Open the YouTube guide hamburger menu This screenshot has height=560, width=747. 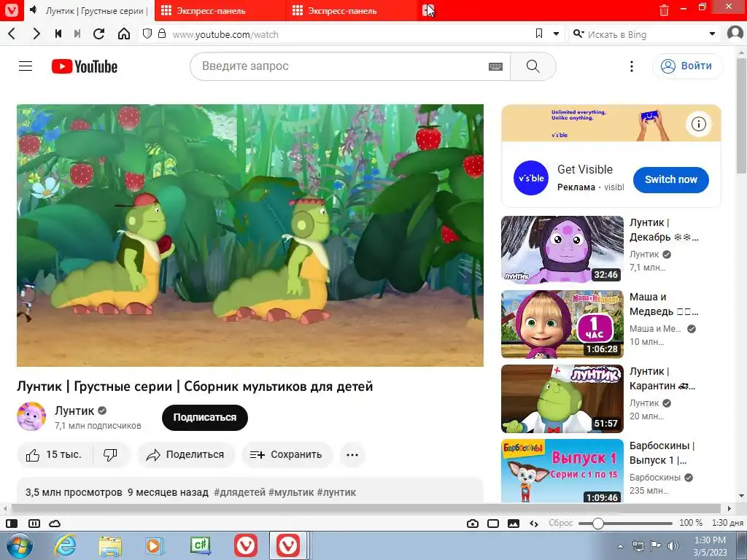click(26, 66)
